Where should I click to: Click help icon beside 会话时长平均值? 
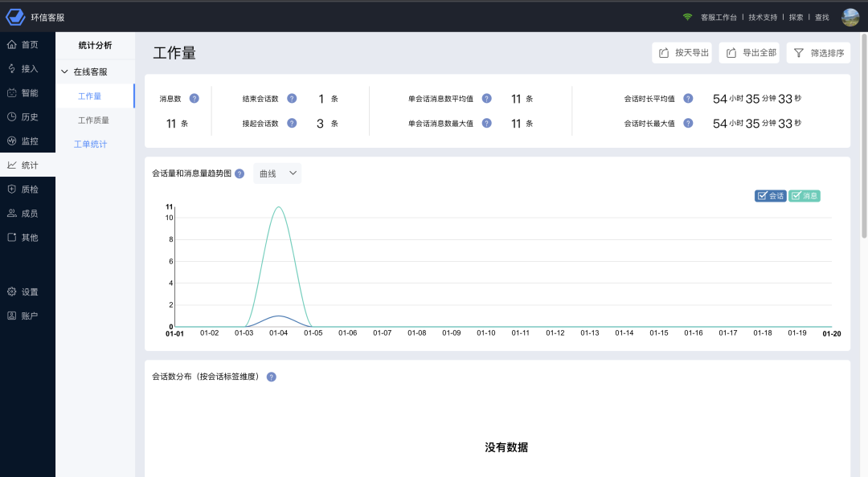688,99
